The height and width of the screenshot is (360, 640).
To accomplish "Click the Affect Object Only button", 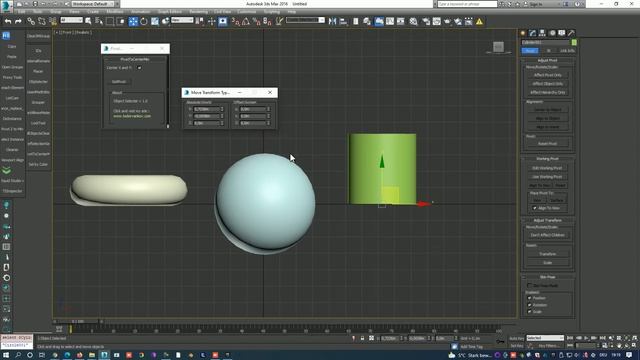I will [548, 84].
